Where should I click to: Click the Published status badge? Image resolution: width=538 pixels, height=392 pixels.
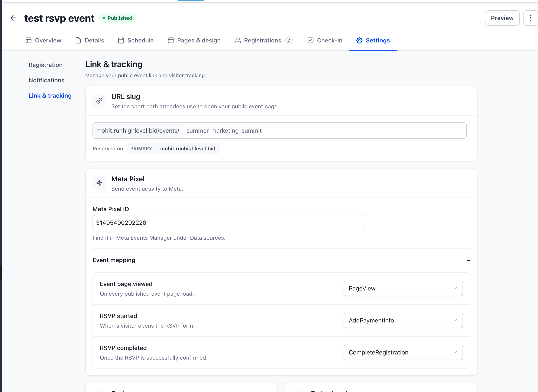click(117, 18)
